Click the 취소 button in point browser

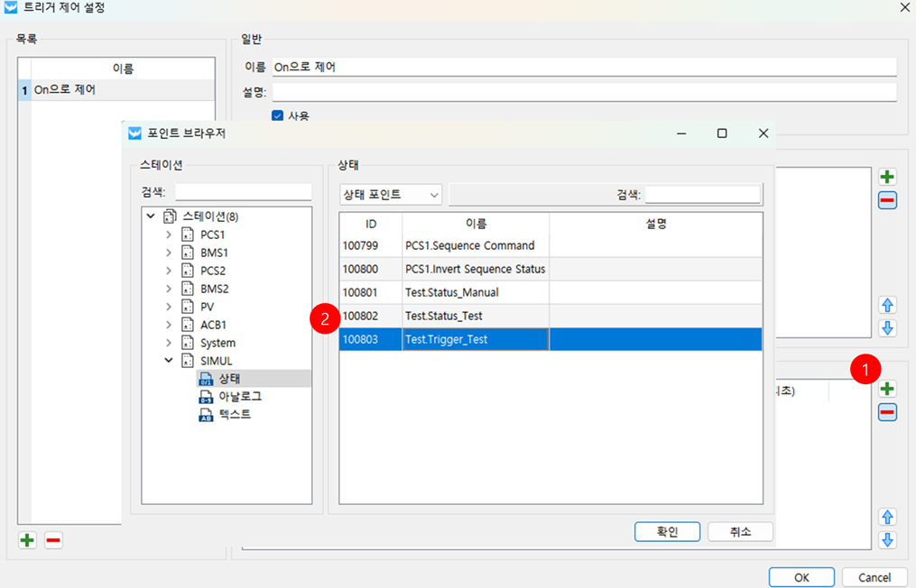740,531
